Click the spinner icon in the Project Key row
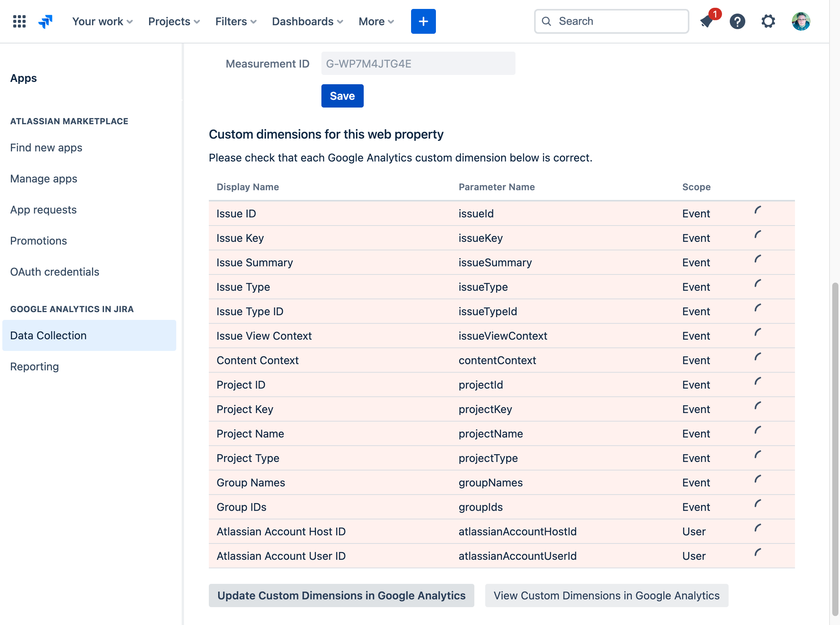Screen dimensions: 840x625 tap(758, 406)
